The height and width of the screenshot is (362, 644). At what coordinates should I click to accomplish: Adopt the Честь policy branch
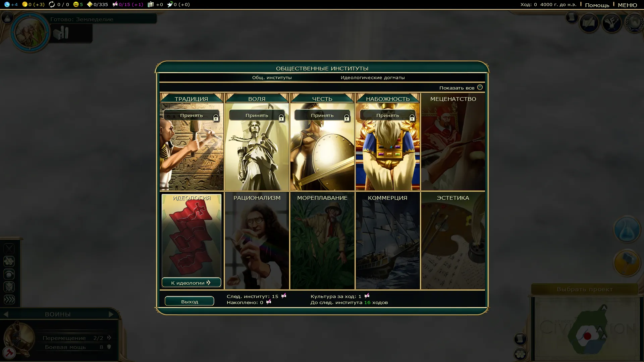(x=322, y=115)
